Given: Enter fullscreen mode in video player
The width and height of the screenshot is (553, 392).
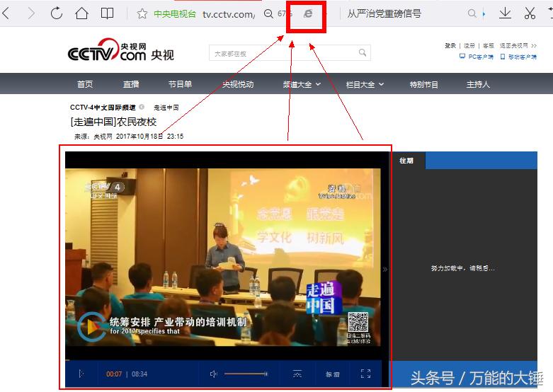Looking at the screenshot, I should click(366, 374).
